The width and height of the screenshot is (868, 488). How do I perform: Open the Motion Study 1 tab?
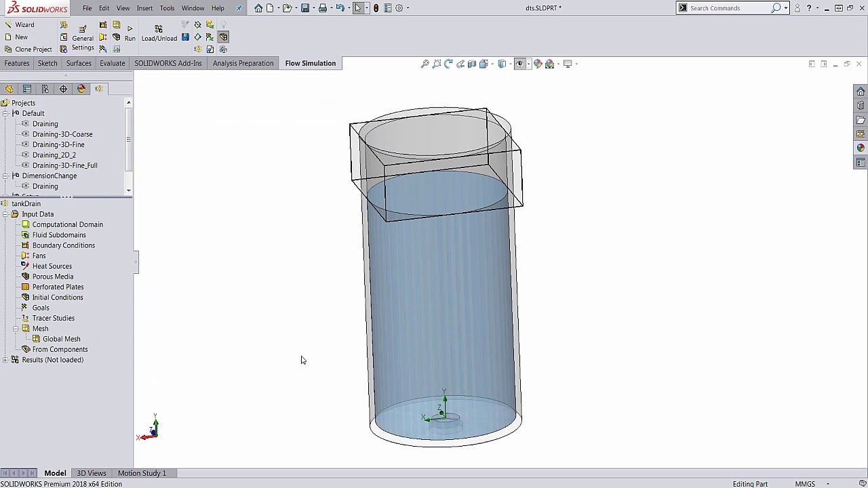142,473
